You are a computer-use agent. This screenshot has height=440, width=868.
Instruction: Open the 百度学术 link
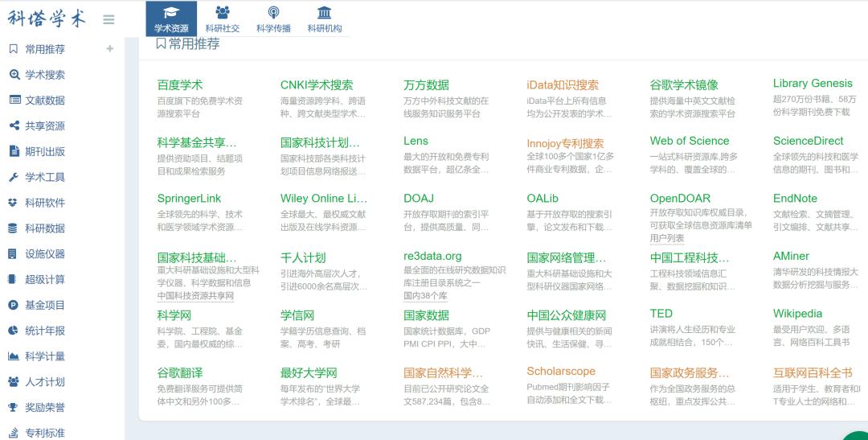pos(180,84)
